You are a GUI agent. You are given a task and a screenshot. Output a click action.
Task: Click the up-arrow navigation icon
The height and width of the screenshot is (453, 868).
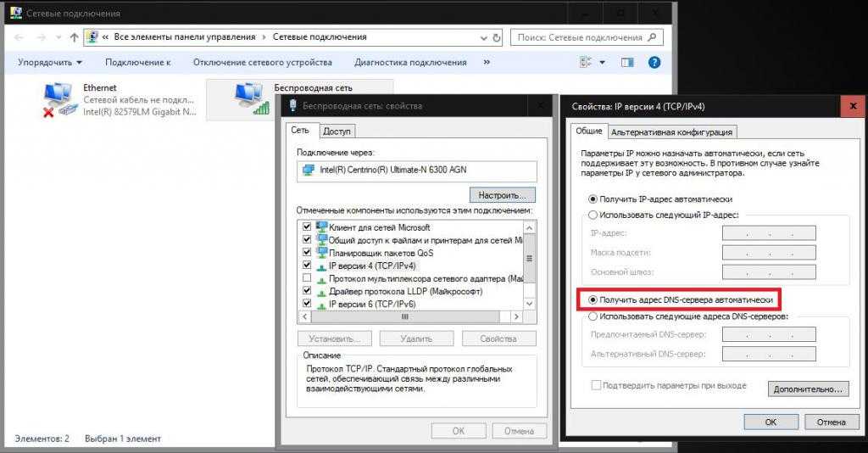tap(75, 37)
